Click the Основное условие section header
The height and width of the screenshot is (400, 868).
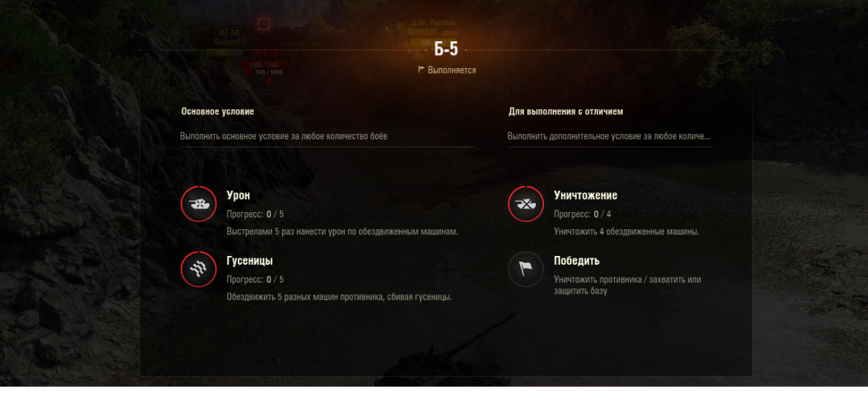coord(217,111)
